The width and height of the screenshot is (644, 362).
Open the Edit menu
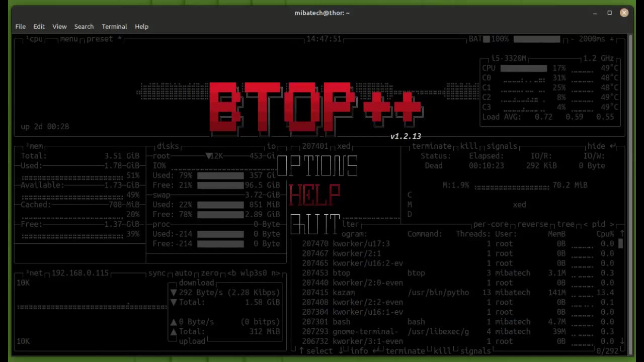[39, 27]
